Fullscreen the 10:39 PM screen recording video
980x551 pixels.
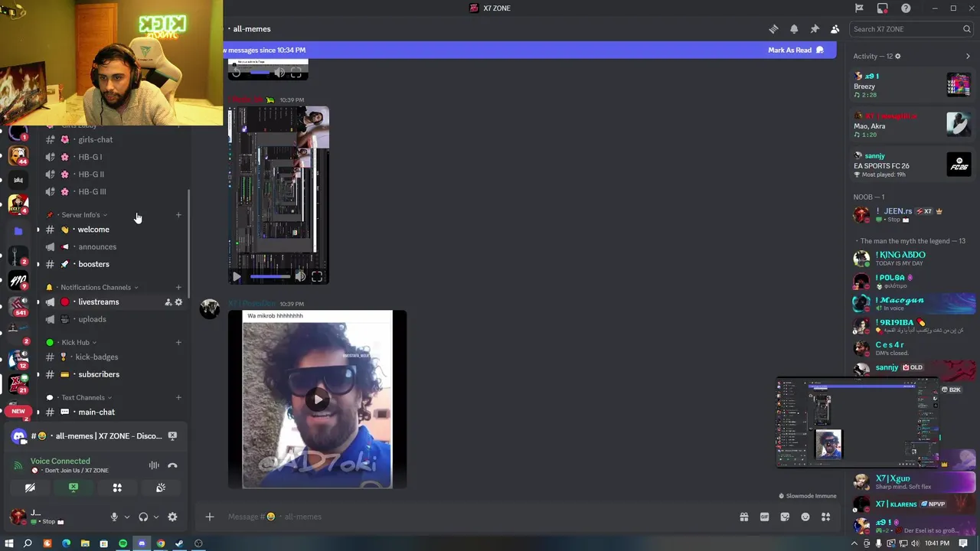(317, 277)
